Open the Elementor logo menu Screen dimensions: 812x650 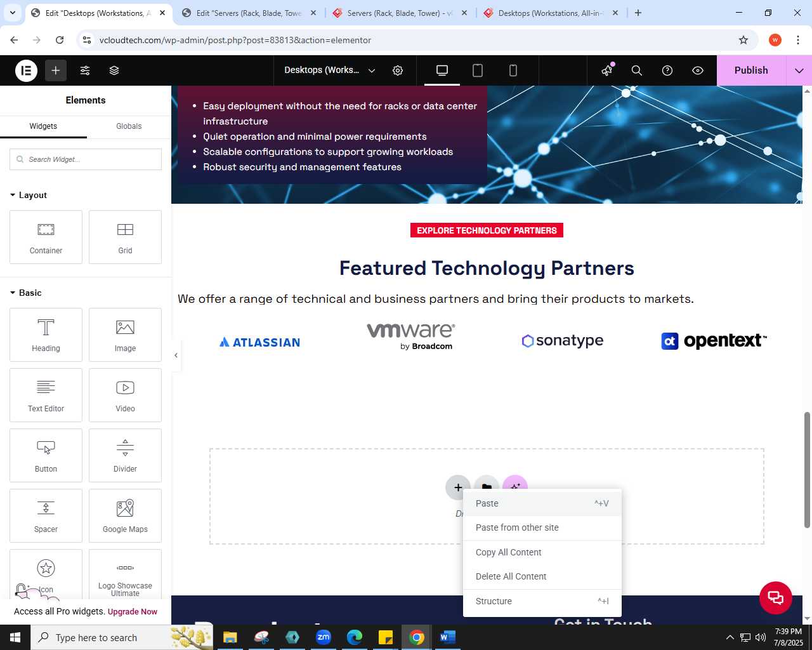[x=27, y=70]
